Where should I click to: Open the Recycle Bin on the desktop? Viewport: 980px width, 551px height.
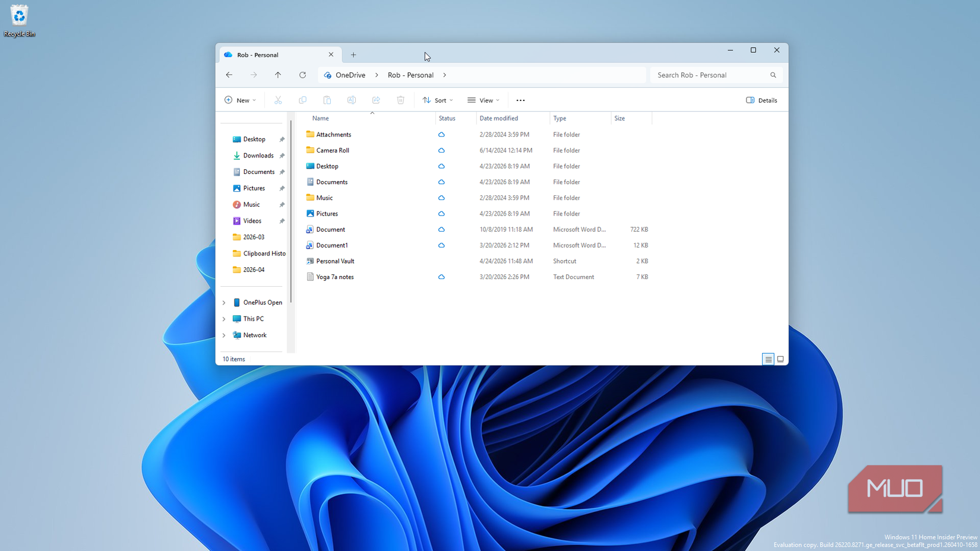click(x=19, y=17)
